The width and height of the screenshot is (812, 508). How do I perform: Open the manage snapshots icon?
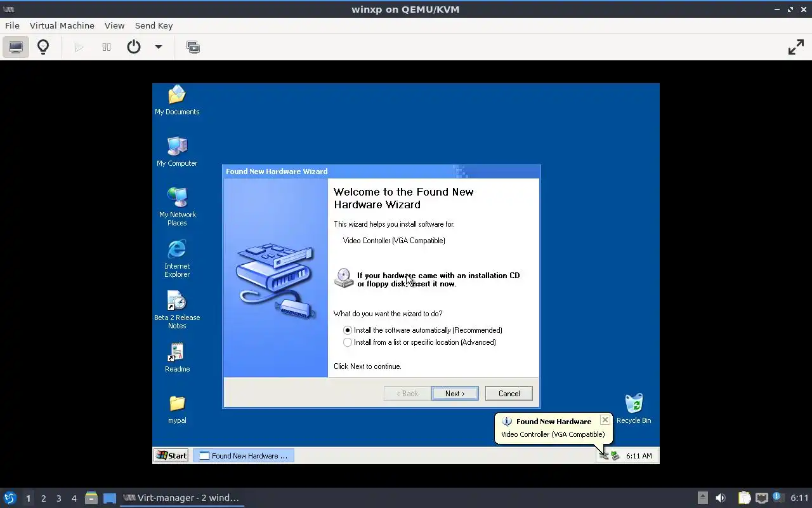[x=193, y=47]
